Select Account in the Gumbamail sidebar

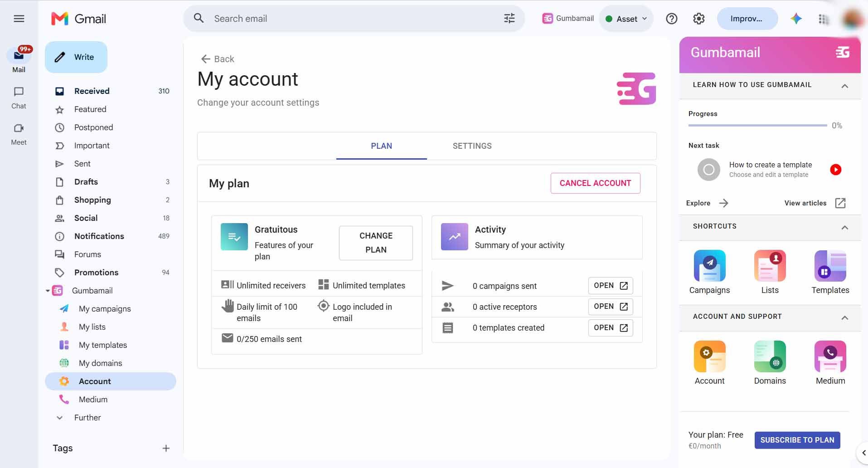(x=111, y=381)
